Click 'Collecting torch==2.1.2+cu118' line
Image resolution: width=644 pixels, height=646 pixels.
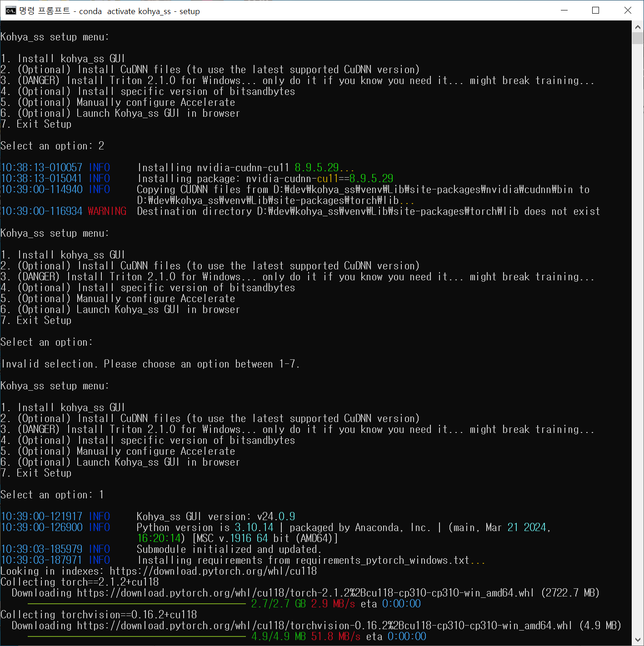(80, 582)
